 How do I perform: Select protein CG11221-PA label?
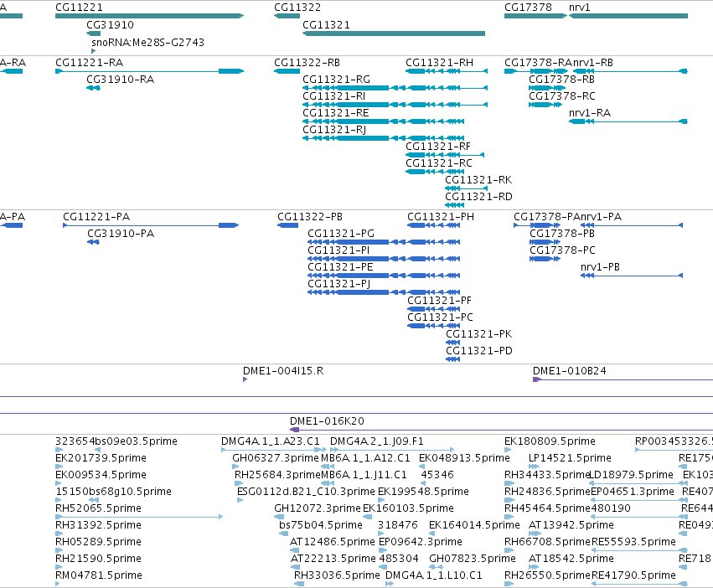click(x=96, y=217)
